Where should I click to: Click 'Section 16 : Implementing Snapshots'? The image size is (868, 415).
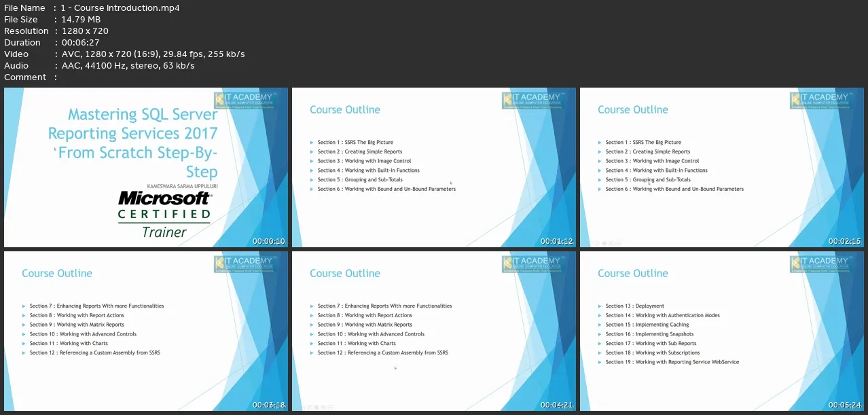649,334
